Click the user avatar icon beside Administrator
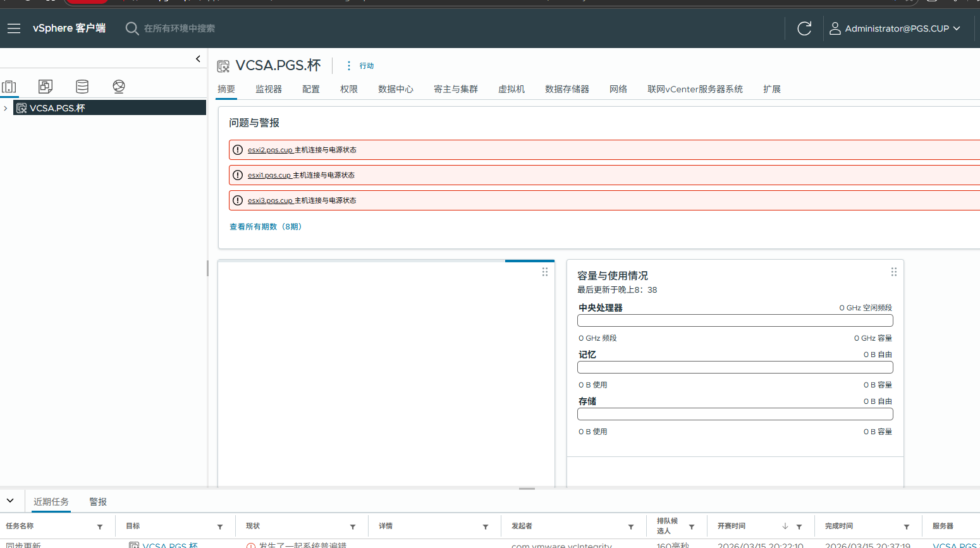The width and height of the screenshot is (980, 548). point(835,28)
